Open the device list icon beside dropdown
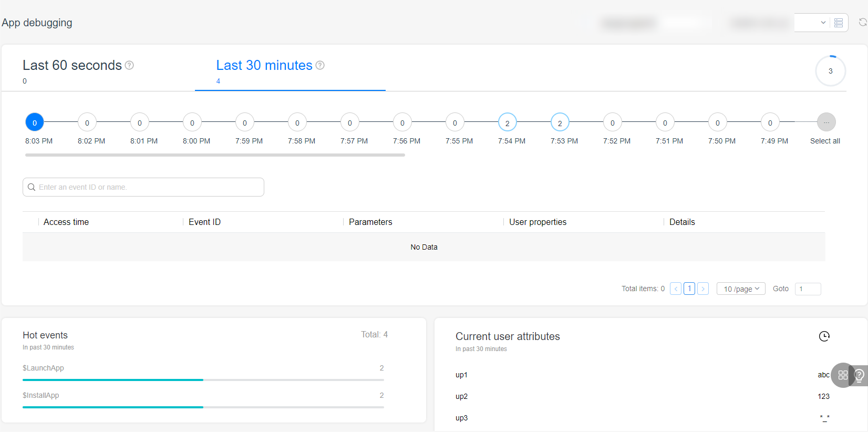 click(839, 23)
